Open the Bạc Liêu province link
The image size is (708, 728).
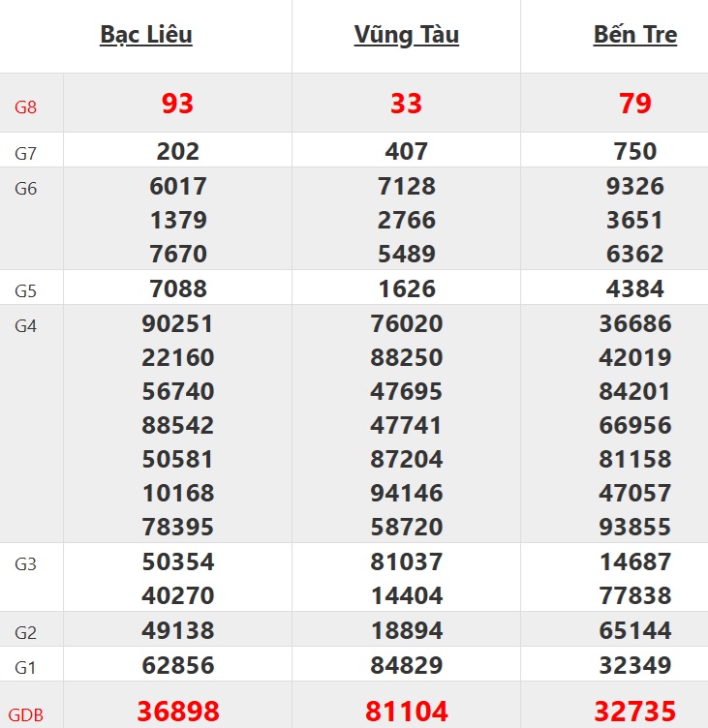coord(146,35)
